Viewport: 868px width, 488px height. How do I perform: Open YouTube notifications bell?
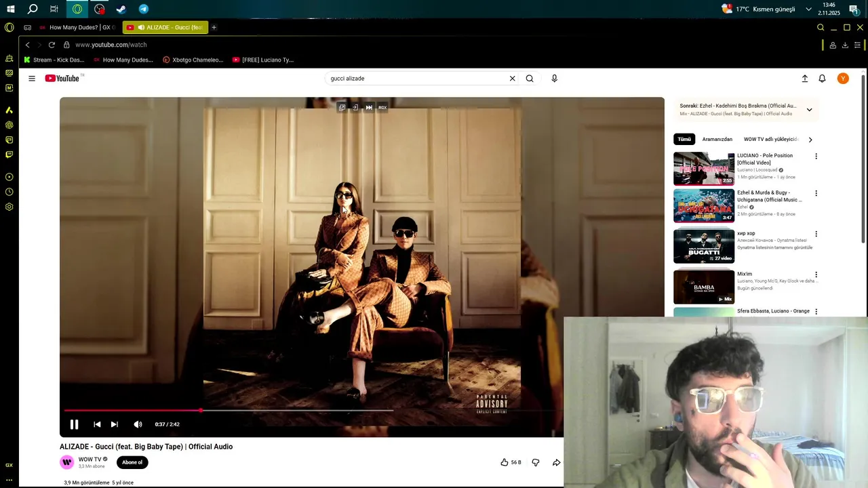[822, 79]
